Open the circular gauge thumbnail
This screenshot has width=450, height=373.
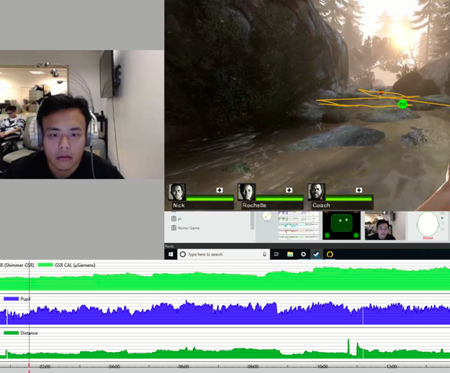tap(428, 226)
